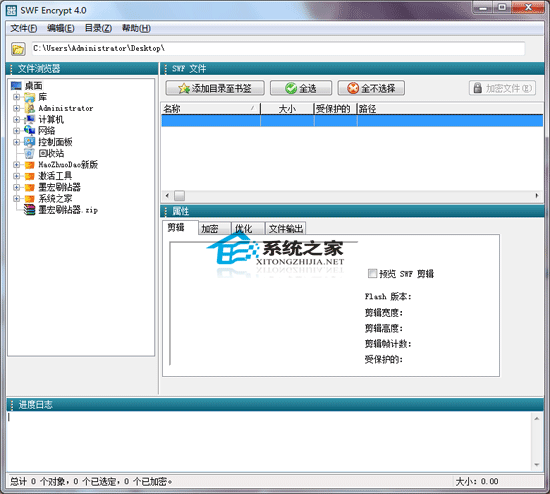
Task: Expand the 网络 tree node
Action: [x=16, y=131]
